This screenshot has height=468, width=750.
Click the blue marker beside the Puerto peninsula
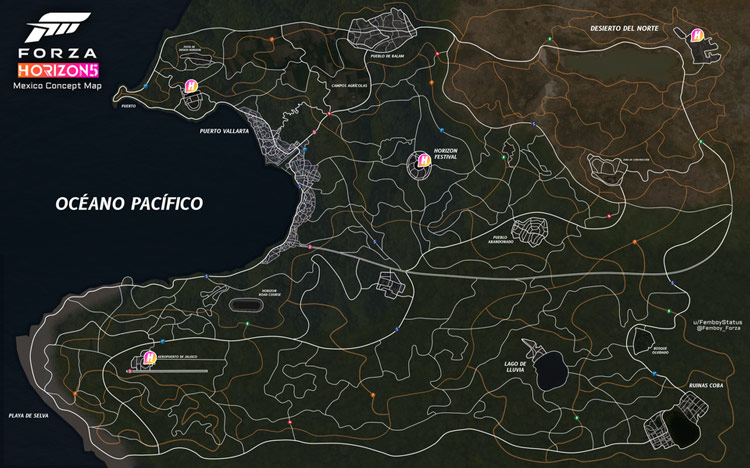point(145,86)
